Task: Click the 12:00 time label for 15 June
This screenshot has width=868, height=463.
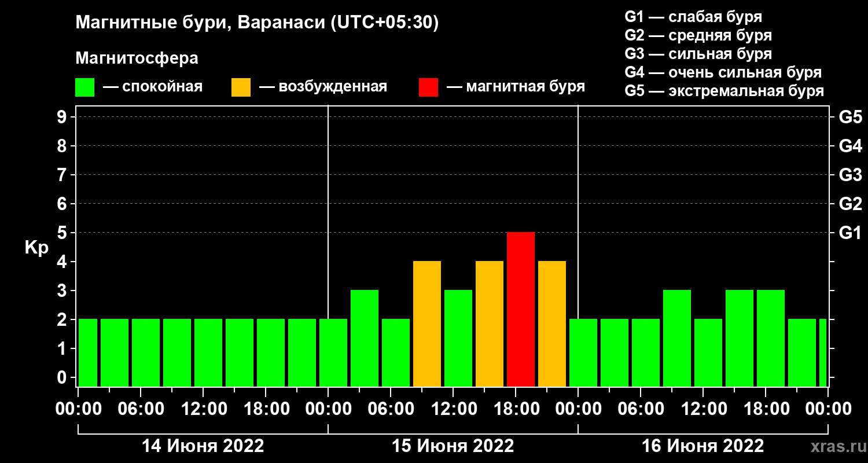Action: 453,409
